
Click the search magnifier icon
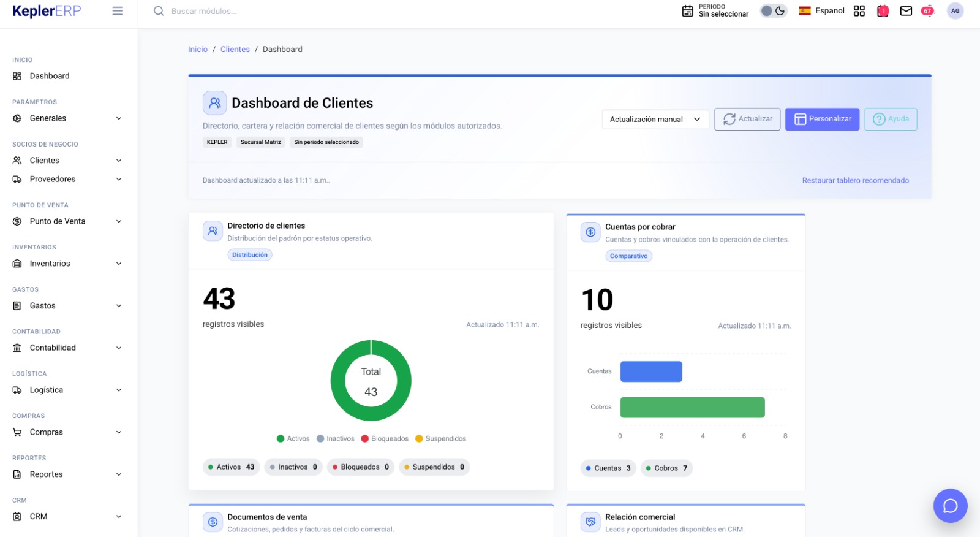pos(159,11)
